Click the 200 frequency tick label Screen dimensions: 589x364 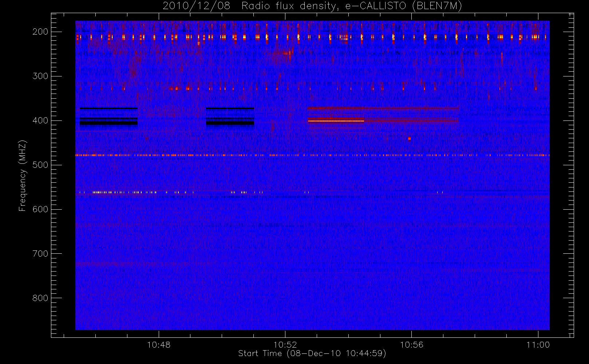pyautogui.click(x=40, y=32)
